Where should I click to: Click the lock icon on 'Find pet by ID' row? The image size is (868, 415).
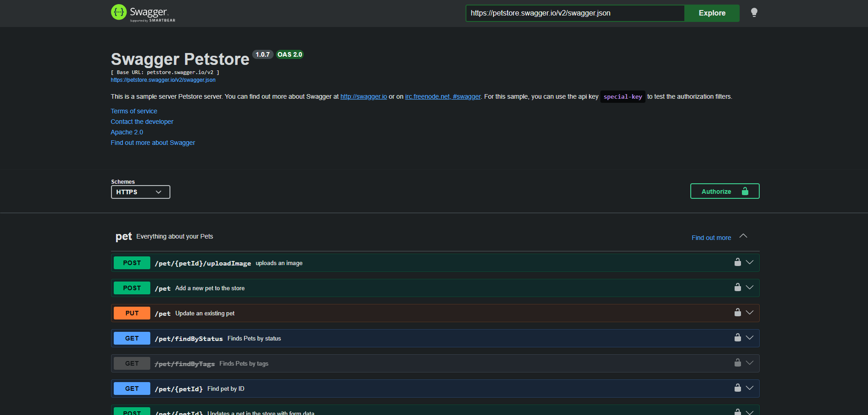point(737,388)
